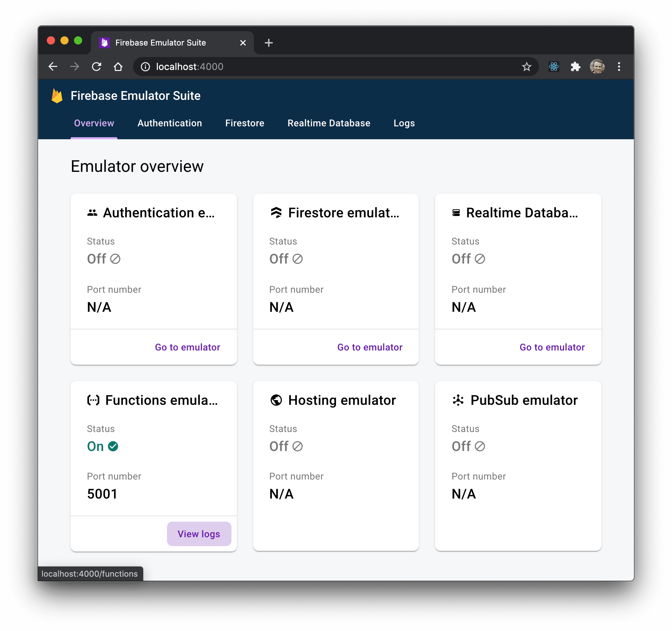Screen dimensions: 672x631
Task: Open the Logs tab
Action: pyautogui.click(x=404, y=123)
